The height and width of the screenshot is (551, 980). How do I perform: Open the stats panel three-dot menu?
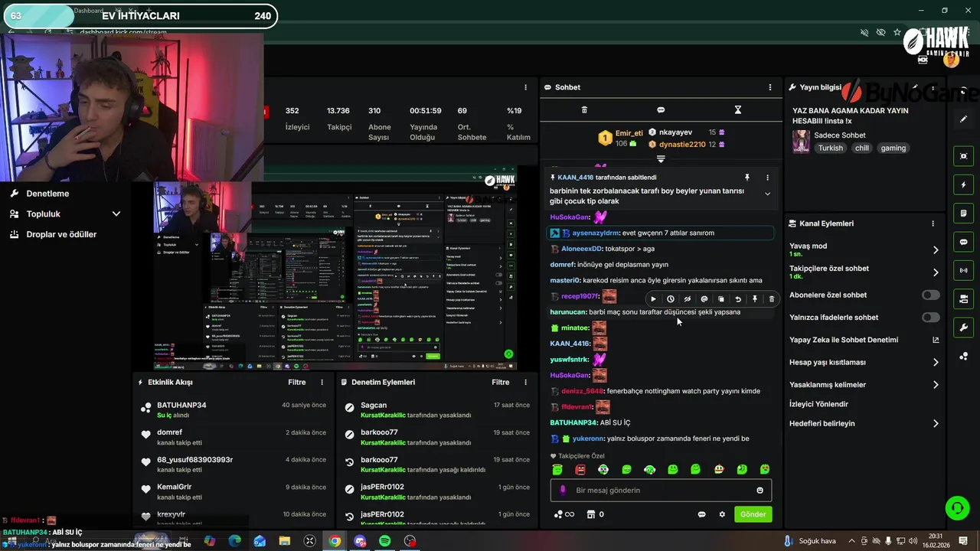(525, 87)
